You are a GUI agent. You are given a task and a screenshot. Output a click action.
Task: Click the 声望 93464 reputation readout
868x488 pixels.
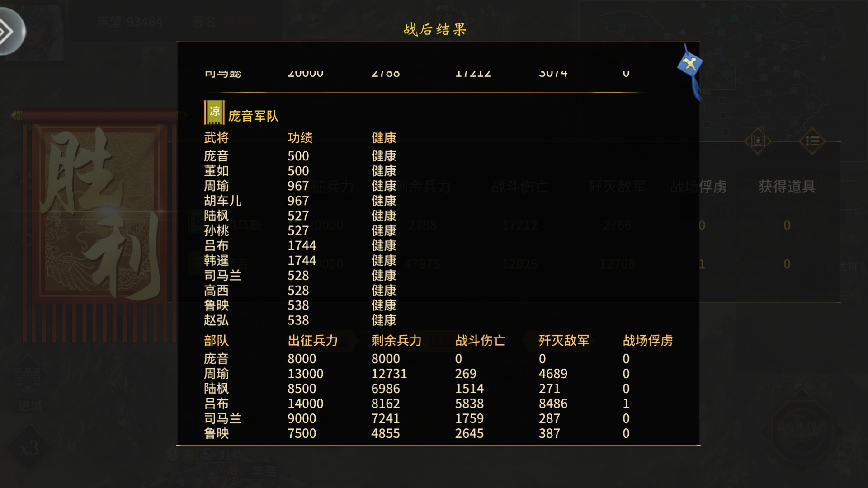point(130,22)
